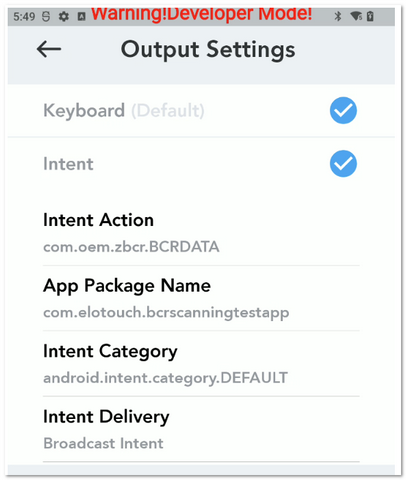Tap the S status bar icon
406x480 pixels.
pos(46,16)
